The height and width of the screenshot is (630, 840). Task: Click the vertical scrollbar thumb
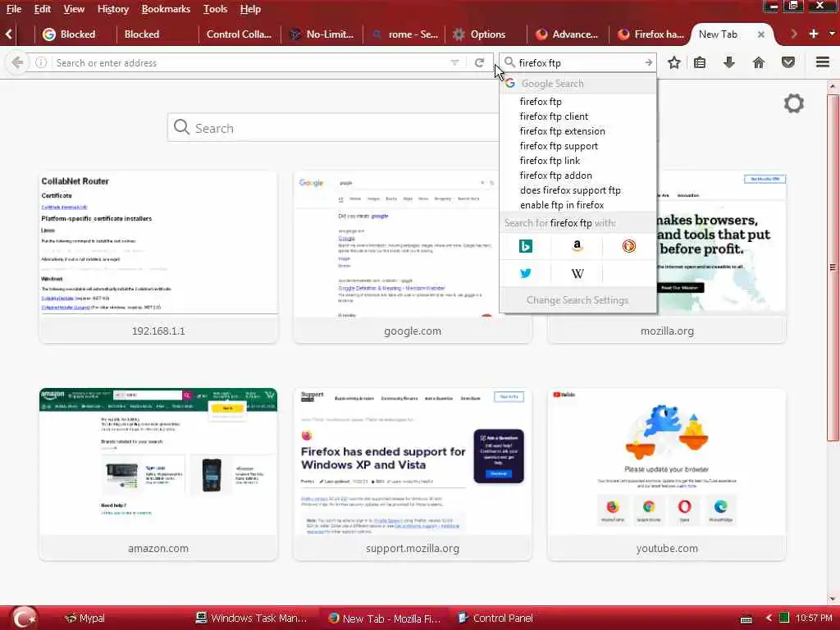coord(833,267)
